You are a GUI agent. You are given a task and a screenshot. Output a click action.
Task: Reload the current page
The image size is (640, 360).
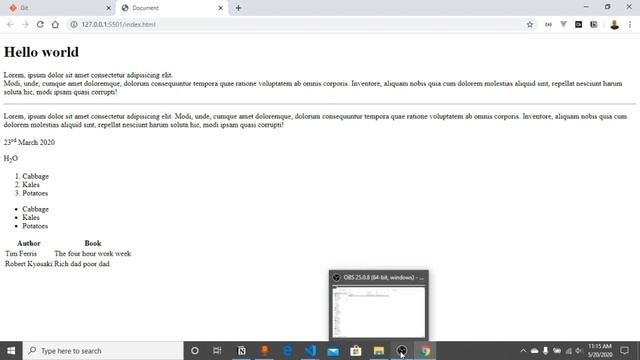tap(40, 24)
